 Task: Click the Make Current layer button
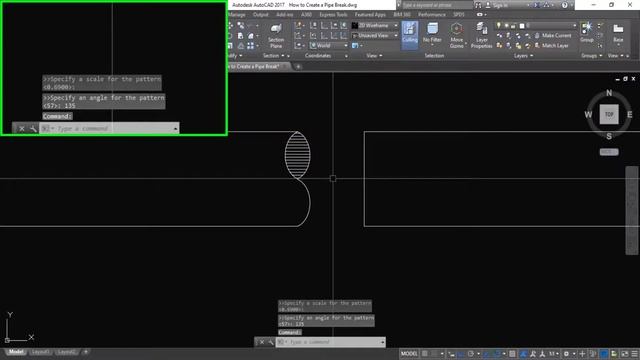pos(553,36)
